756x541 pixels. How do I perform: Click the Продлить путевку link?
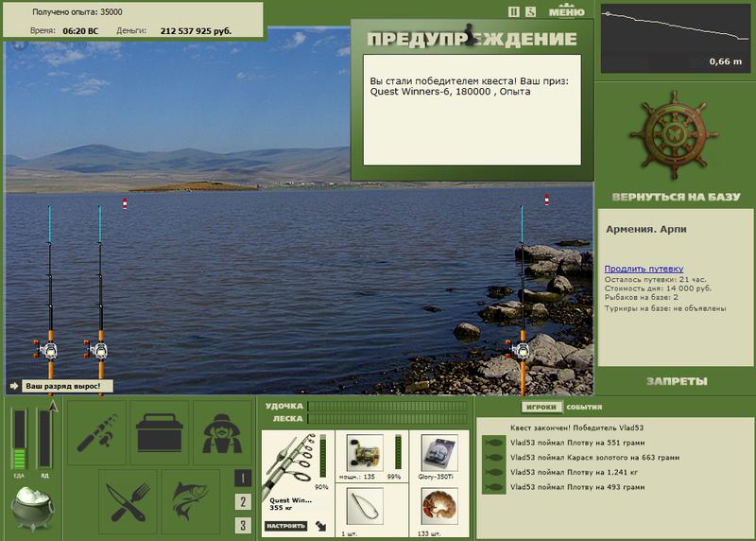pos(644,269)
